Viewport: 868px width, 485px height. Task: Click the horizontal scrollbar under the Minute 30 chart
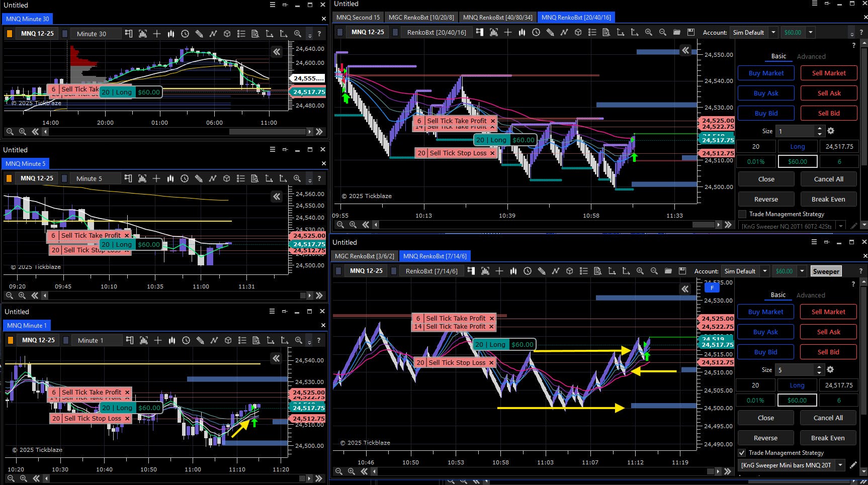tap(177, 132)
